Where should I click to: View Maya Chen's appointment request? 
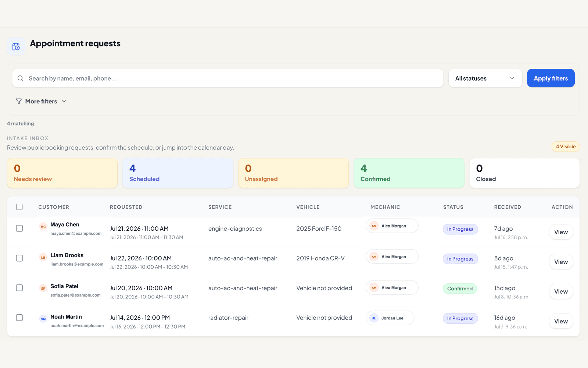click(561, 232)
